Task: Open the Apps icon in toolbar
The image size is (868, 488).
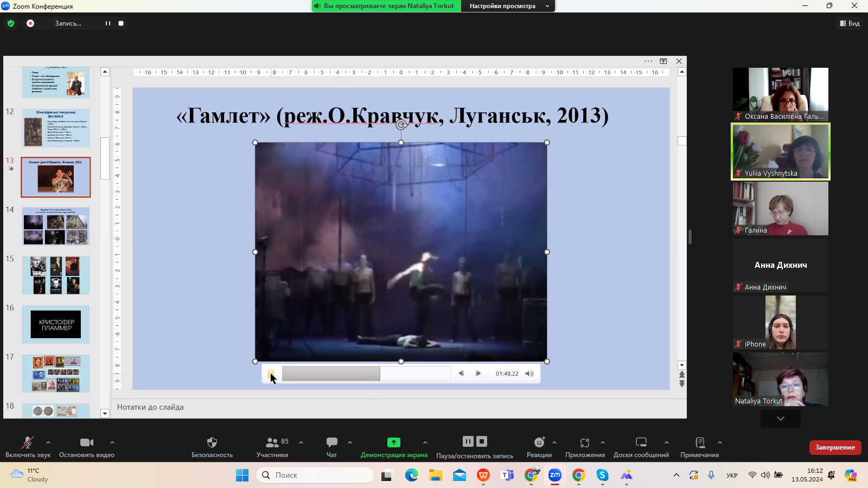Action: (584, 442)
